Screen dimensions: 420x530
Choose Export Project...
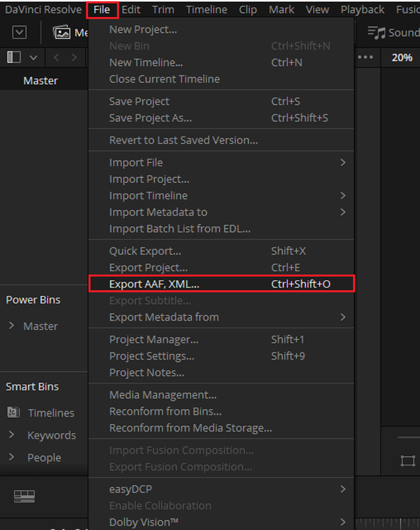coord(221,268)
